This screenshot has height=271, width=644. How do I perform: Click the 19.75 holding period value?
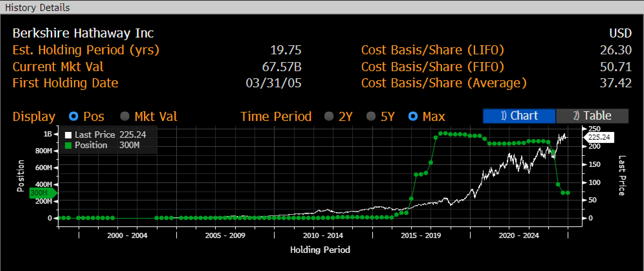click(x=286, y=50)
